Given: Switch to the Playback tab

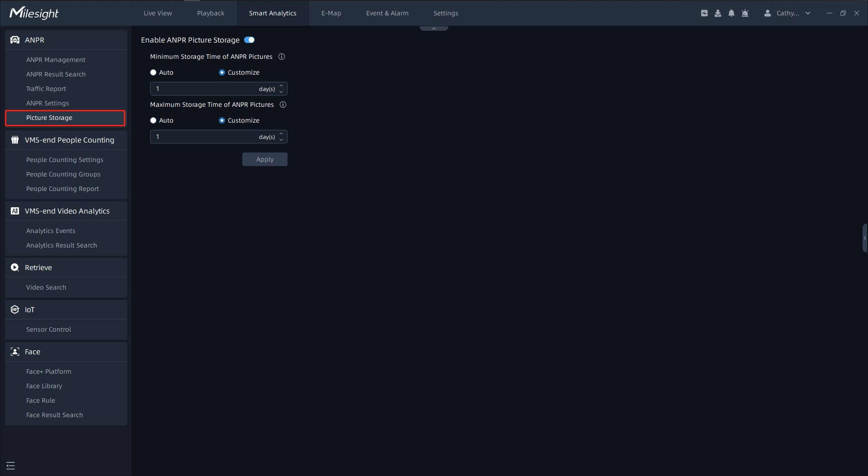Looking at the screenshot, I should 211,13.
